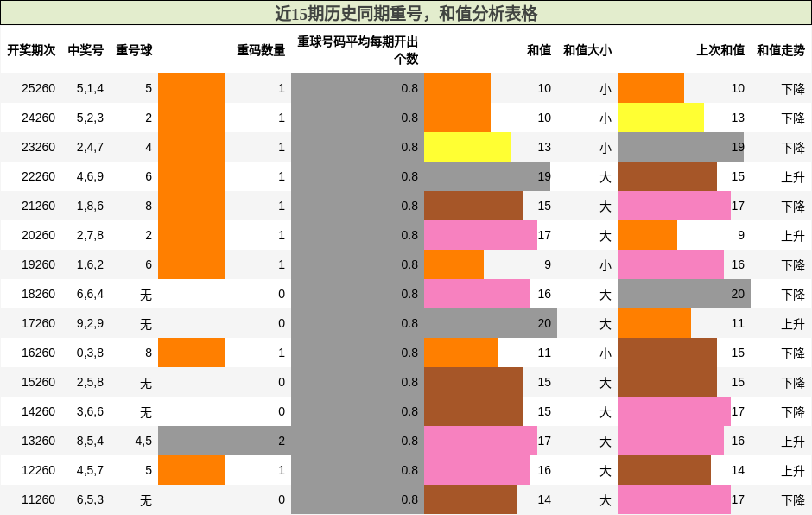Click 和值 value 19 in row 22260
The width and height of the screenshot is (812, 515).
pos(544,176)
